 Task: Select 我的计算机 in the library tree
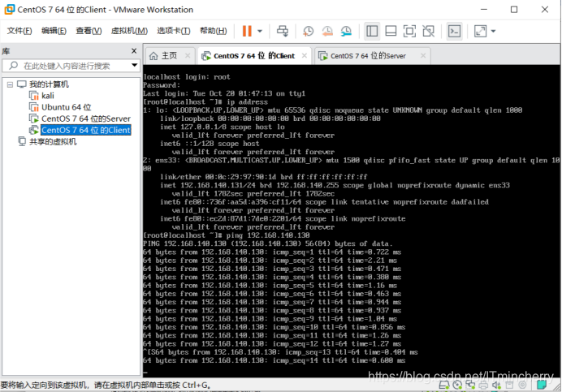pos(49,84)
